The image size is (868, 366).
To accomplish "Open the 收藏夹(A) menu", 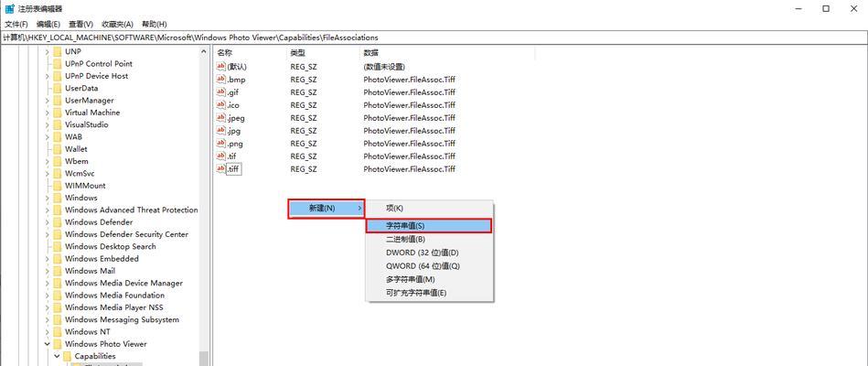I will click(117, 25).
